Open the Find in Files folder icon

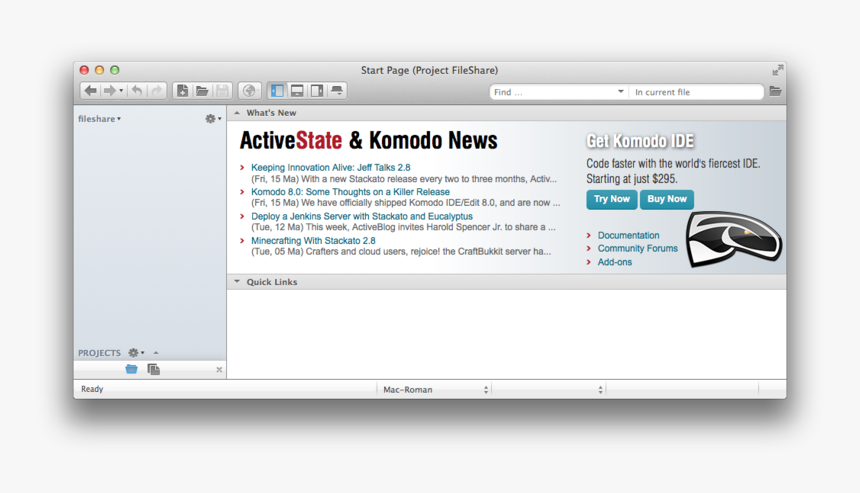(775, 91)
